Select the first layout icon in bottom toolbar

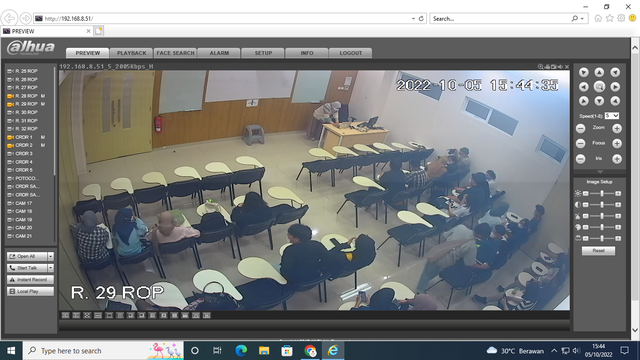point(65,316)
